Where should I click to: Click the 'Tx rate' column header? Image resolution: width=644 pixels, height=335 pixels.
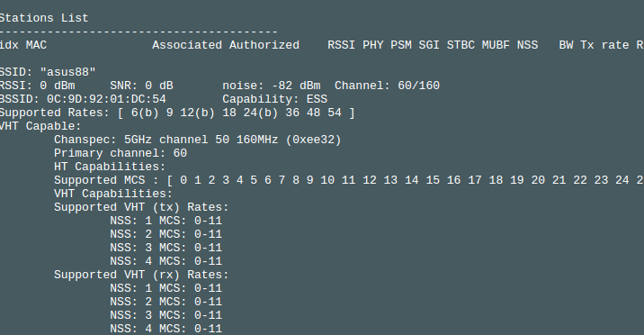[604, 45]
